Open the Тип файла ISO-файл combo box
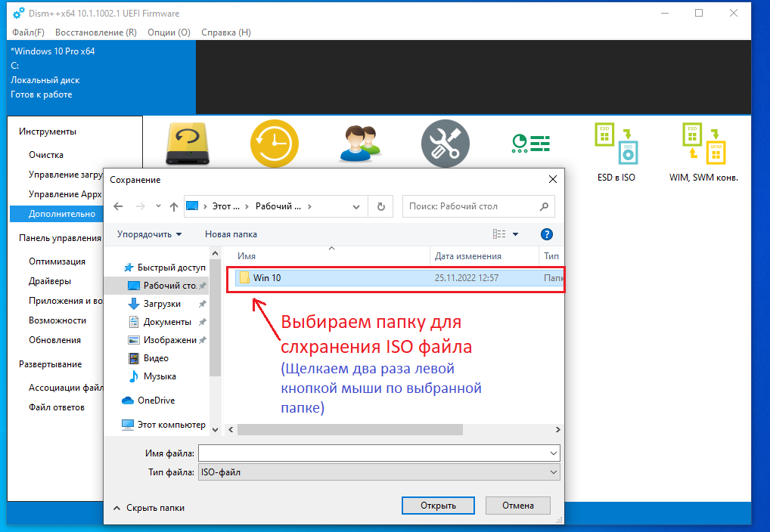The width and height of the screenshot is (770, 532). tap(379, 472)
